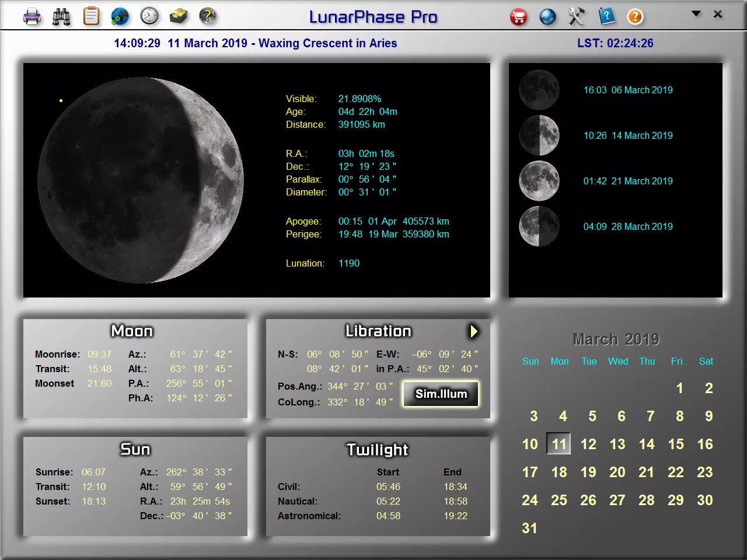747x560 pixels.
Task: Click the Sim.Illum button
Action: 441,394
